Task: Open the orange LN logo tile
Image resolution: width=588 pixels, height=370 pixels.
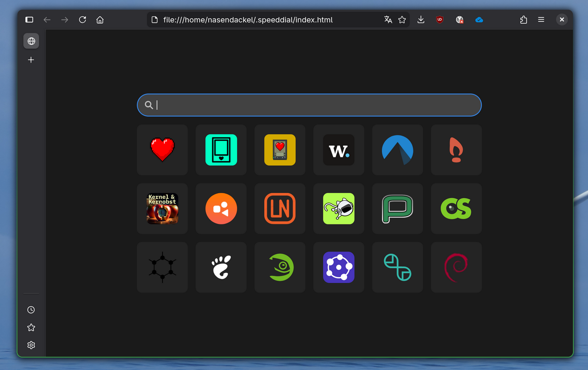Action: click(x=280, y=208)
